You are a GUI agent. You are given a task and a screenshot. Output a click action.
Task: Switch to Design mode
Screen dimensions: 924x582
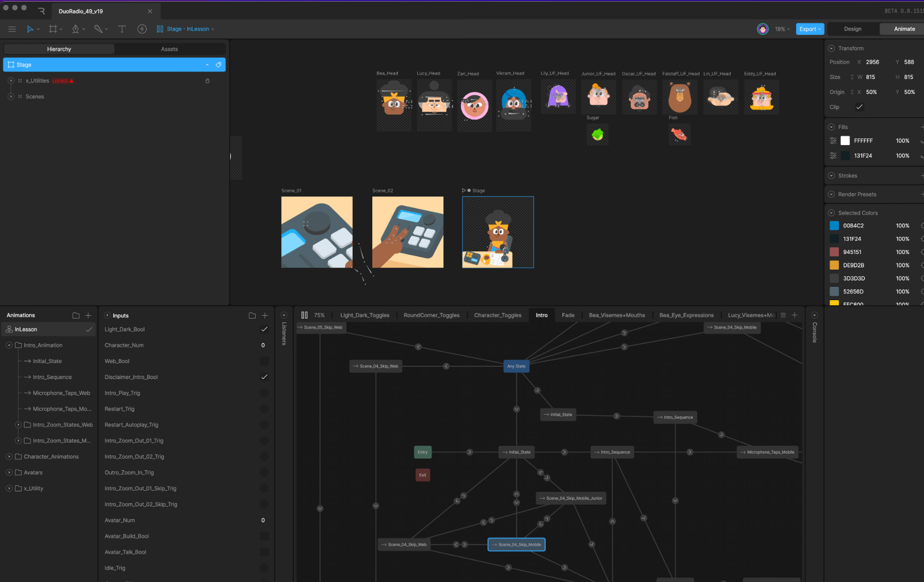[x=853, y=29]
